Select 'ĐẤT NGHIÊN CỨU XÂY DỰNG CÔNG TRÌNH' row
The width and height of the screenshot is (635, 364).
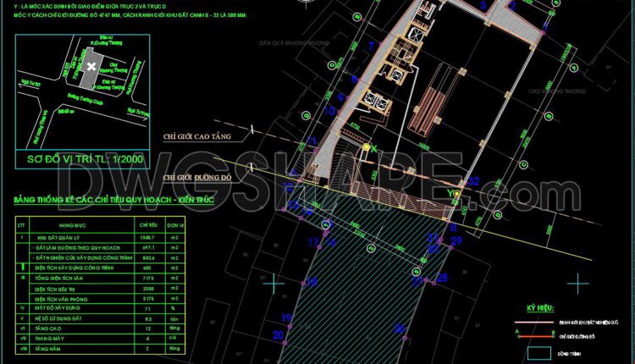click(x=101, y=258)
